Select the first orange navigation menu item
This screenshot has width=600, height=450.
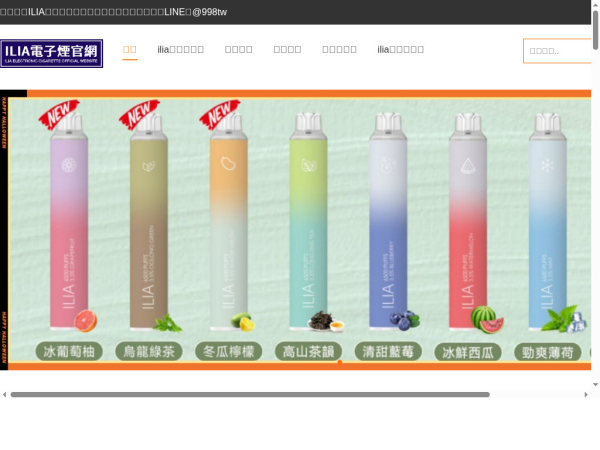pos(130,50)
